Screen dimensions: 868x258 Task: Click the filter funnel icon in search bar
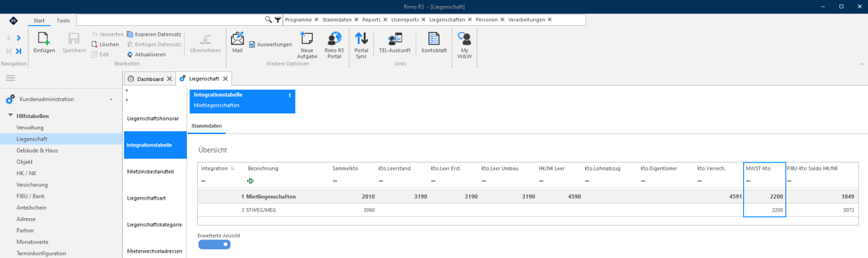pos(278,20)
